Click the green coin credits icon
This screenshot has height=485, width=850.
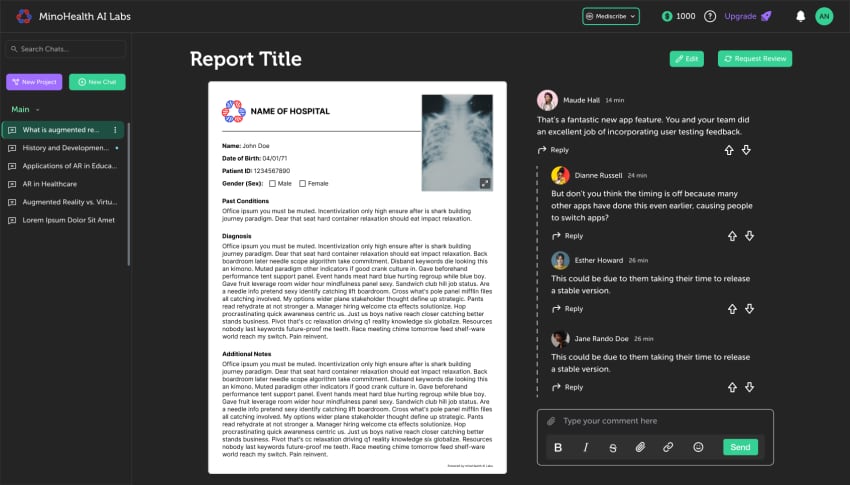click(667, 16)
